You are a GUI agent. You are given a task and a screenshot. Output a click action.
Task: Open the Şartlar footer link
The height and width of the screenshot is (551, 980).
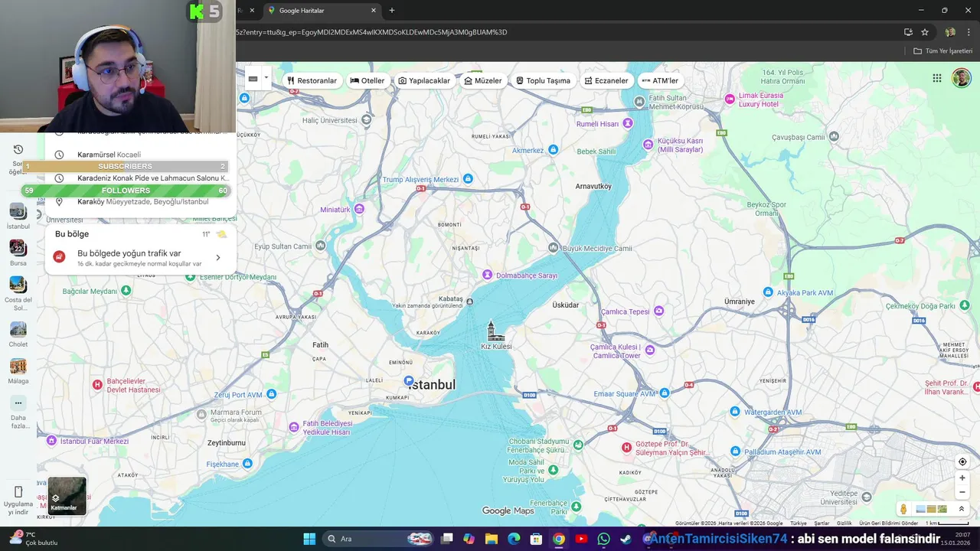tap(822, 523)
